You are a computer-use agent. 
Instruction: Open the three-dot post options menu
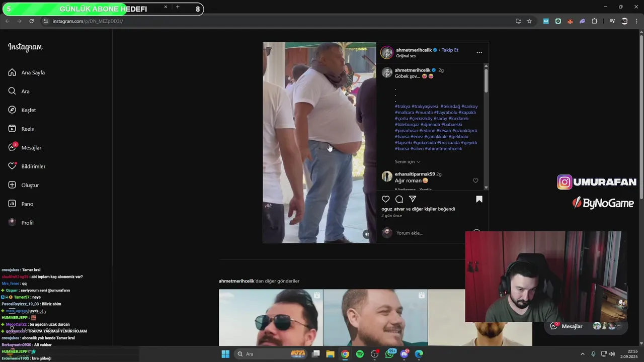[479, 52]
